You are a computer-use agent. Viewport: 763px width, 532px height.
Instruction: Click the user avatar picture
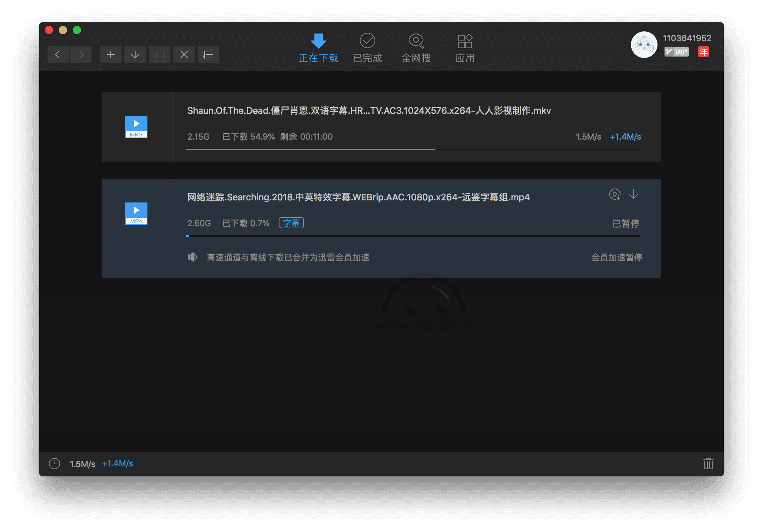pos(644,45)
